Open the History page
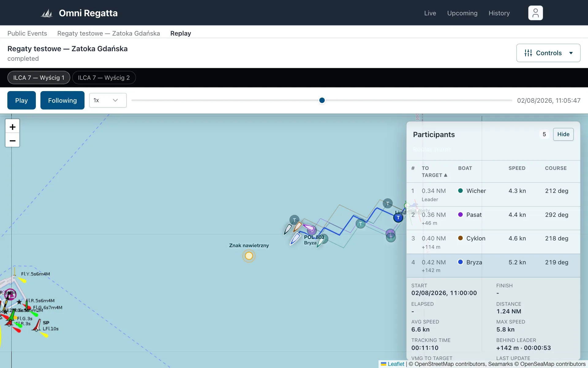The height and width of the screenshot is (368, 588). pyautogui.click(x=499, y=13)
